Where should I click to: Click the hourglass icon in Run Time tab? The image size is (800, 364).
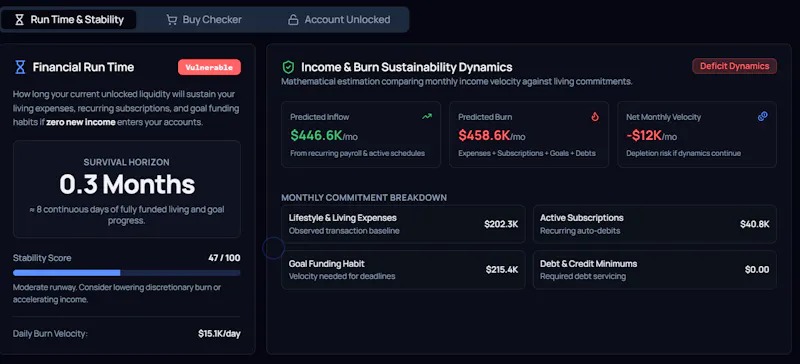[x=19, y=20]
